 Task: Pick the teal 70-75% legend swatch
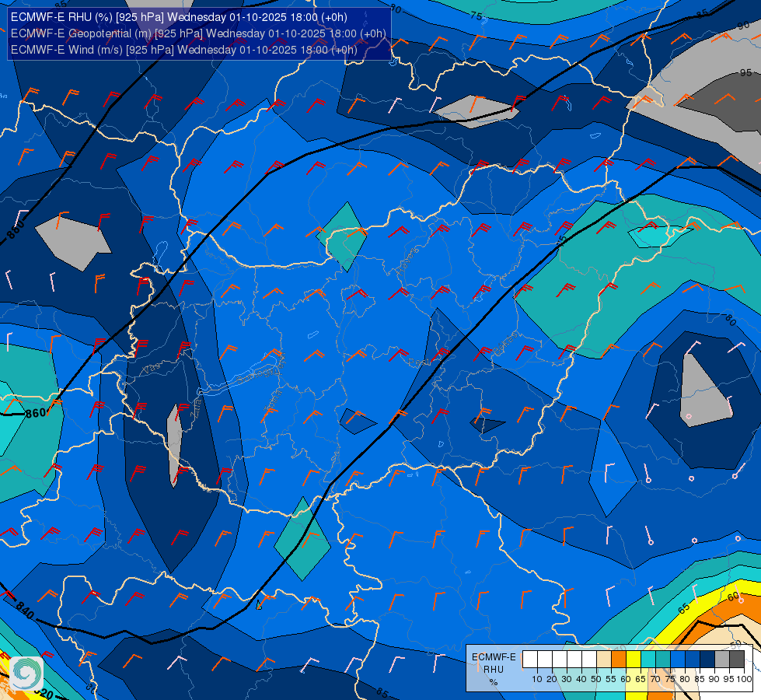coord(663,660)
